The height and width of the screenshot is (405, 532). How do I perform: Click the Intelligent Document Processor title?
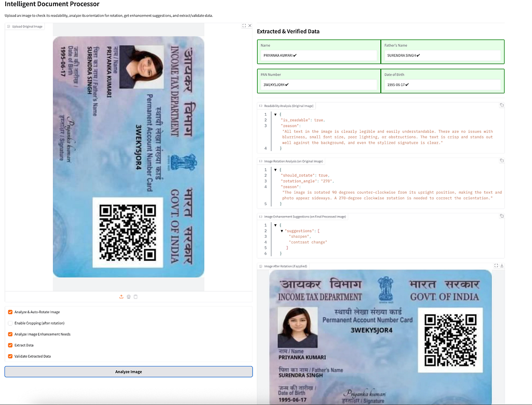tap(52, 4)
